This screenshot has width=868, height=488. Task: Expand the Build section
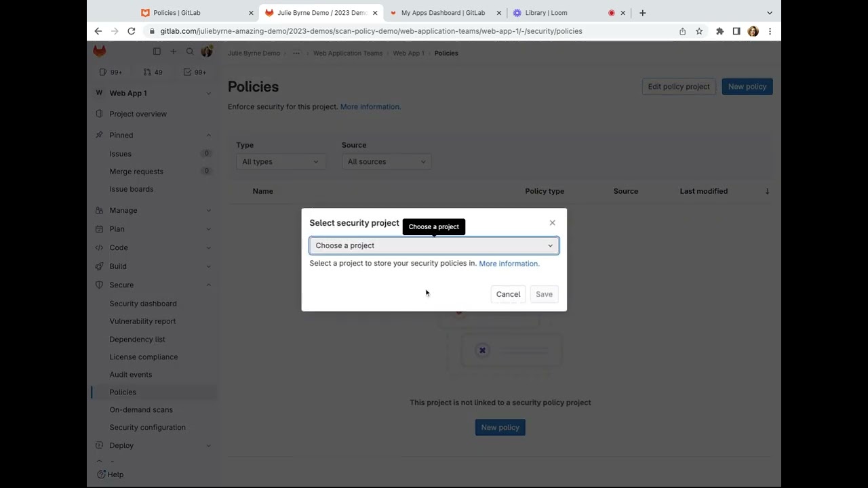pyautogui.click(x=154, y=266)
